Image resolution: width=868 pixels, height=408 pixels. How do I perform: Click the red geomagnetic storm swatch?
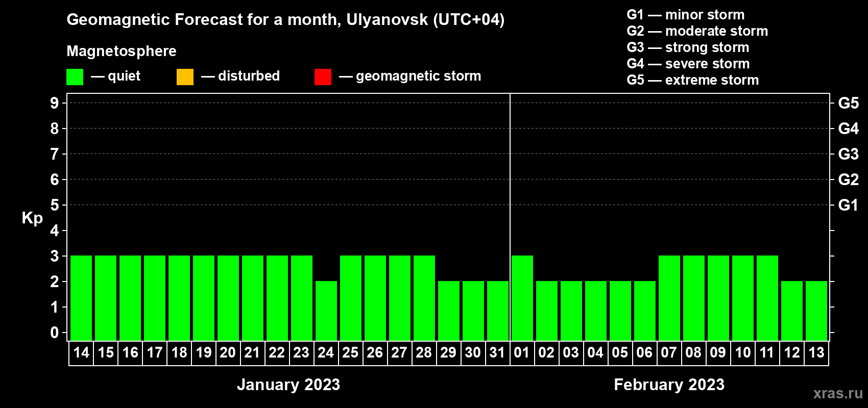pyautogui.click(x=323, y=77)
